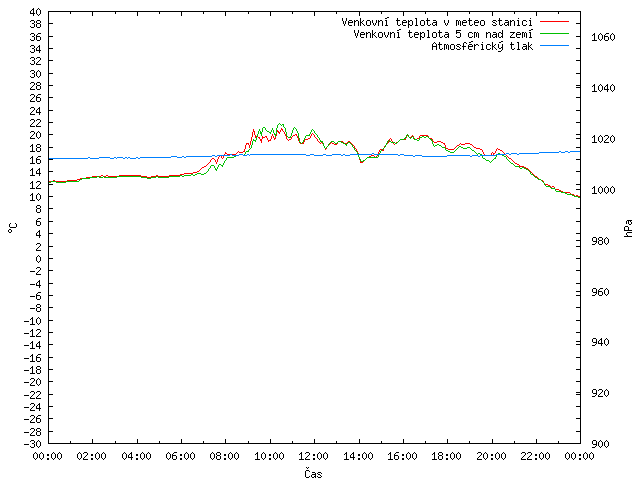Click legend label 'Venkovní teplota 5 cm nad zemí'

[x=443, y=34]
